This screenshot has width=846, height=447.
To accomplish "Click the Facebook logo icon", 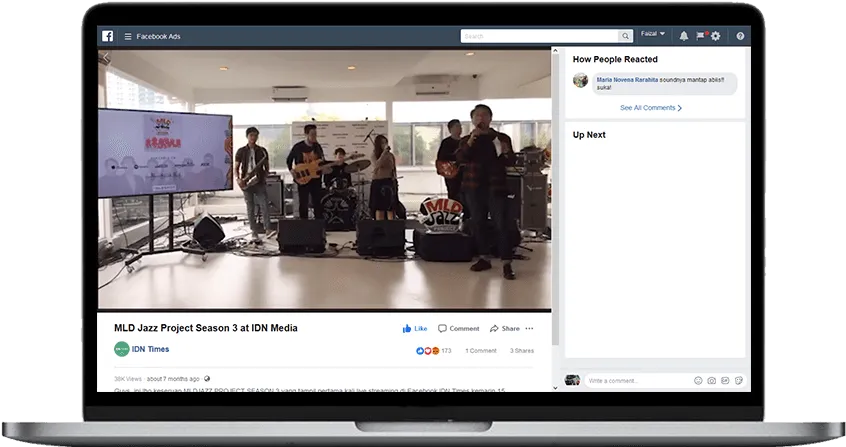I will pyautogui.click(x=107, y=36).
